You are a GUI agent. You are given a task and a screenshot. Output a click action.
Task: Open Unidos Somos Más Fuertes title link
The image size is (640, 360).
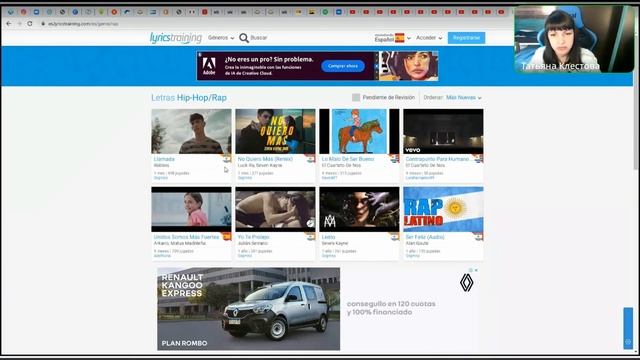(186, 237)
